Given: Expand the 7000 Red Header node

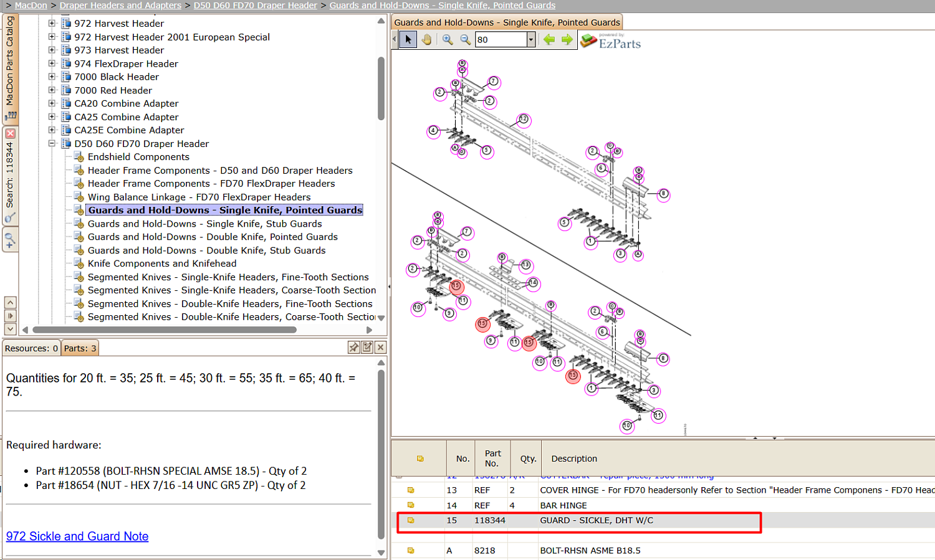Looking at the screenshot, I should click(x=52, y=90).
